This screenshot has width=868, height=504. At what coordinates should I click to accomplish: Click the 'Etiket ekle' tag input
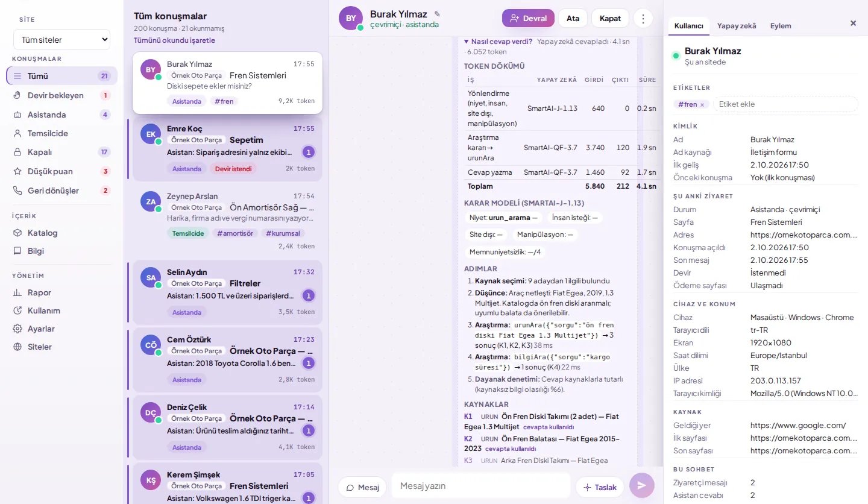coord(785,104)
